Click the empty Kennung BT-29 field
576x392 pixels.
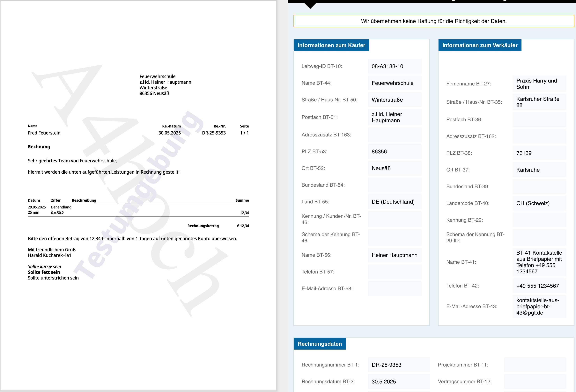click(539, 220)
